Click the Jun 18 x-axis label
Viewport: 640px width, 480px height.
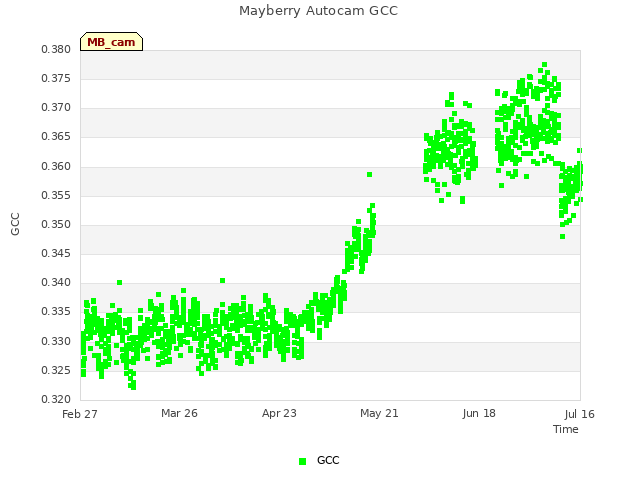[x=479, y=413]
